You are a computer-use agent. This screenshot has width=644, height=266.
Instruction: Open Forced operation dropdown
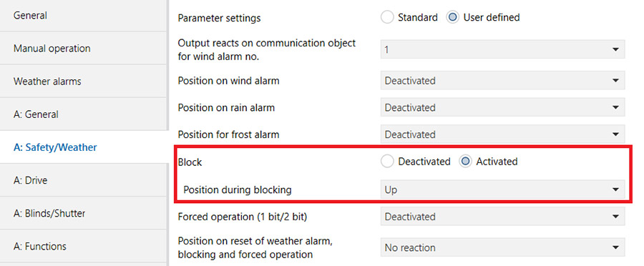pos(503,217)
